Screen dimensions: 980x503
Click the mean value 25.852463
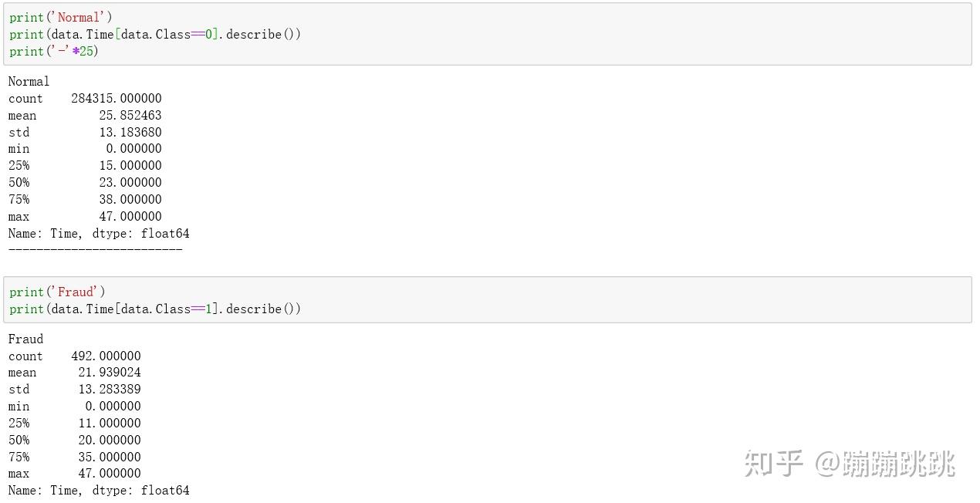click(x=130, y=115)
